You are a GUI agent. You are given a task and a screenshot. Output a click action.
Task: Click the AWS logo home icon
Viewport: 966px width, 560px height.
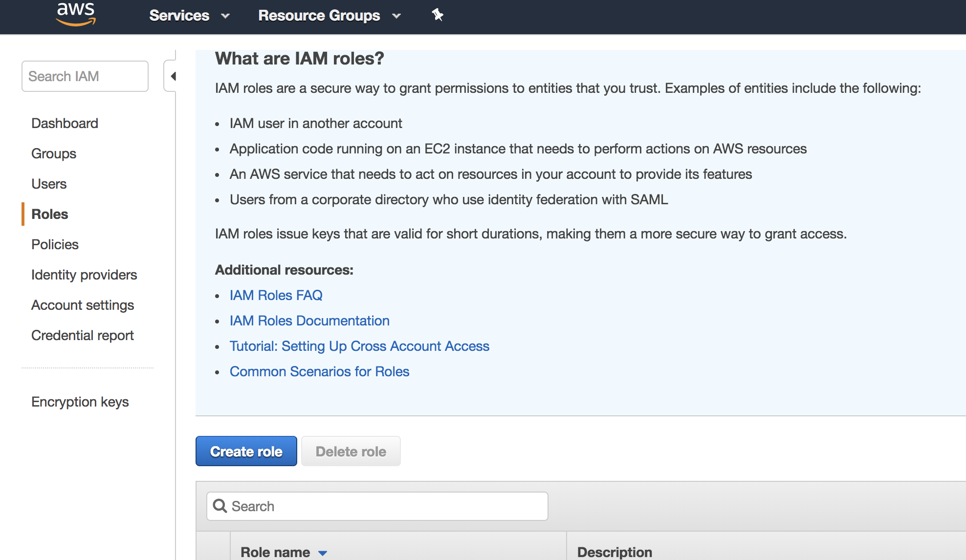point(76,14)
